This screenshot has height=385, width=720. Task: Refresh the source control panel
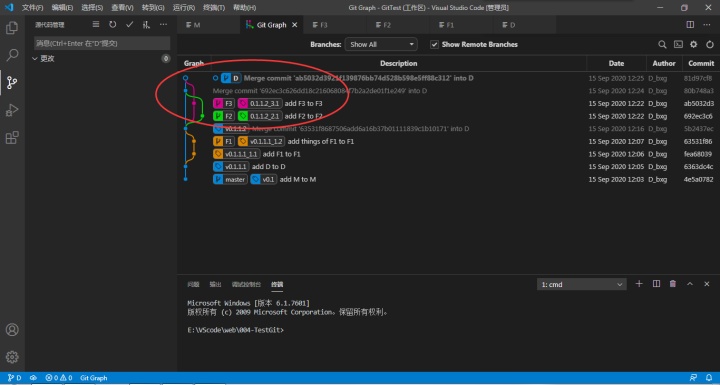pyautogui.click(x=112, y=24)
